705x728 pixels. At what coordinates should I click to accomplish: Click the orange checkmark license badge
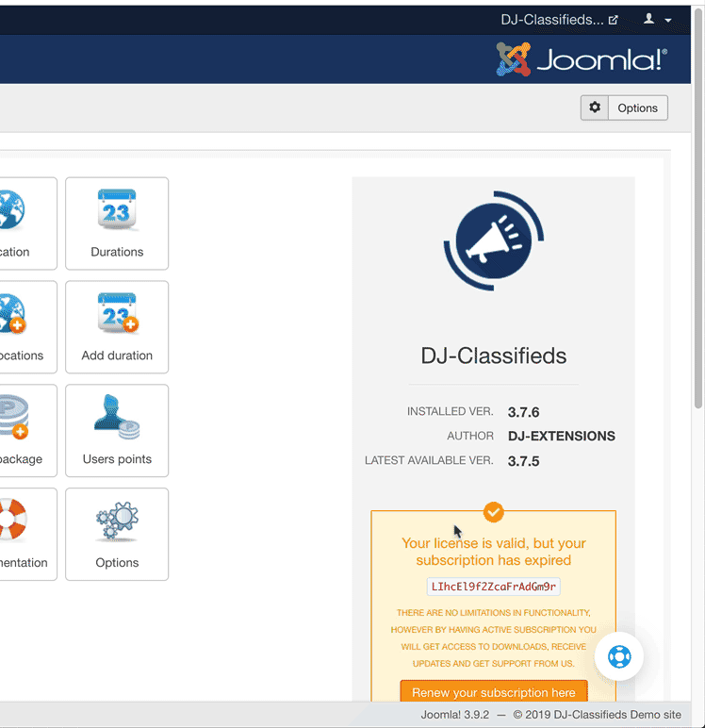[493, 512]
